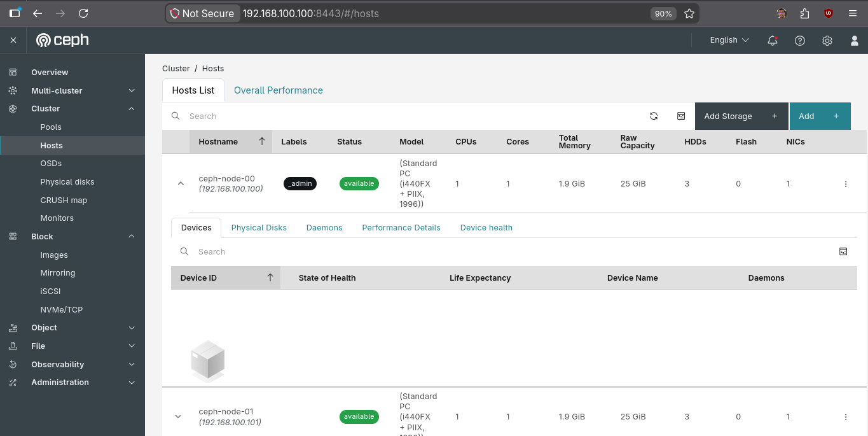Expand the ceph-node-01 row details
This screenshot has height=436, width=868.
coord(178,416)
